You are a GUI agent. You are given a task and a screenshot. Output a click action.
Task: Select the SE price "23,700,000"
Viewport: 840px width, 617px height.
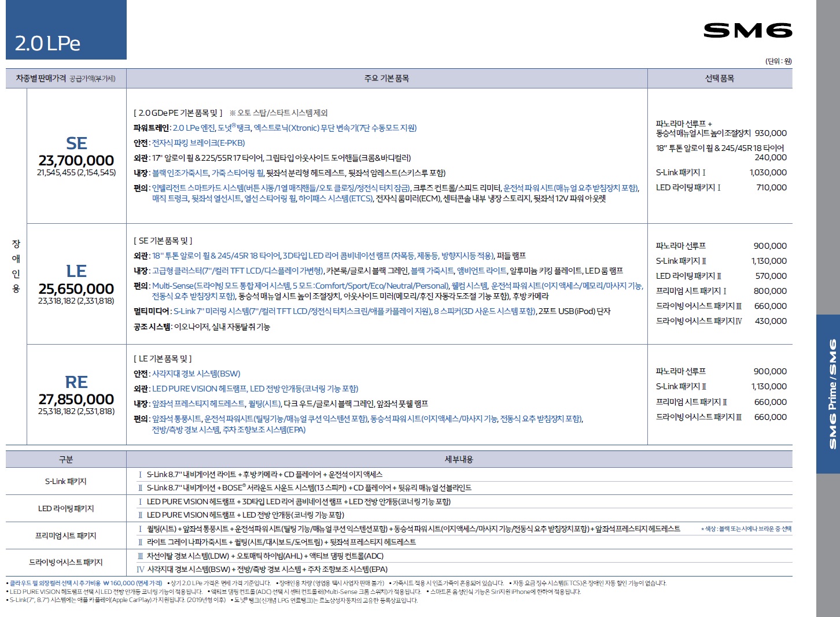coord(76,160)
